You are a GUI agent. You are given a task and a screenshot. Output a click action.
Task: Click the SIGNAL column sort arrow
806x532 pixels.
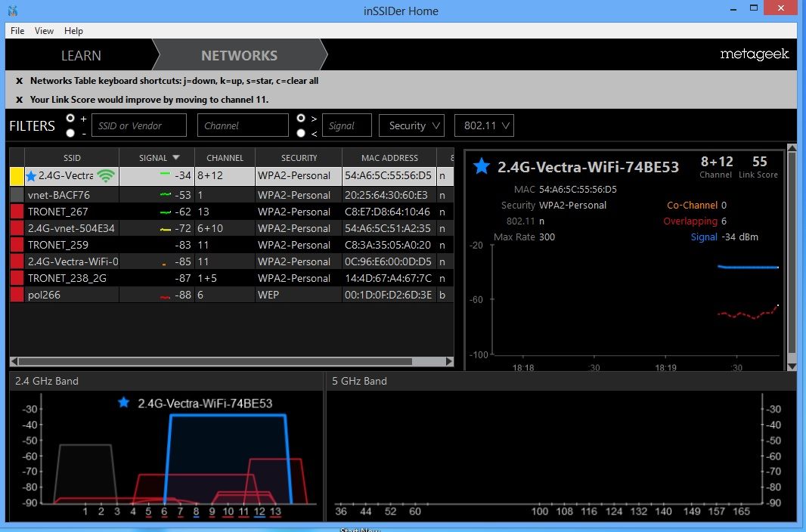pos(176,158)
